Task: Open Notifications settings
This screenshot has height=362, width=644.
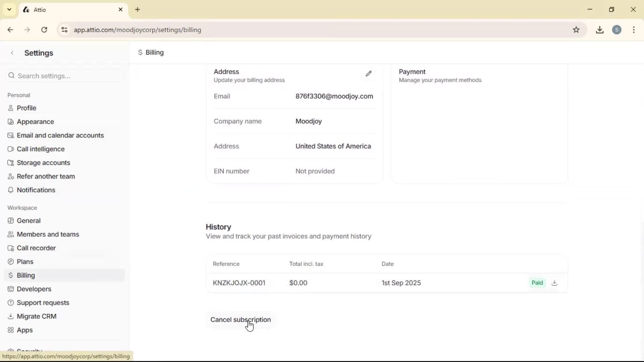Action: pos(36,190)
